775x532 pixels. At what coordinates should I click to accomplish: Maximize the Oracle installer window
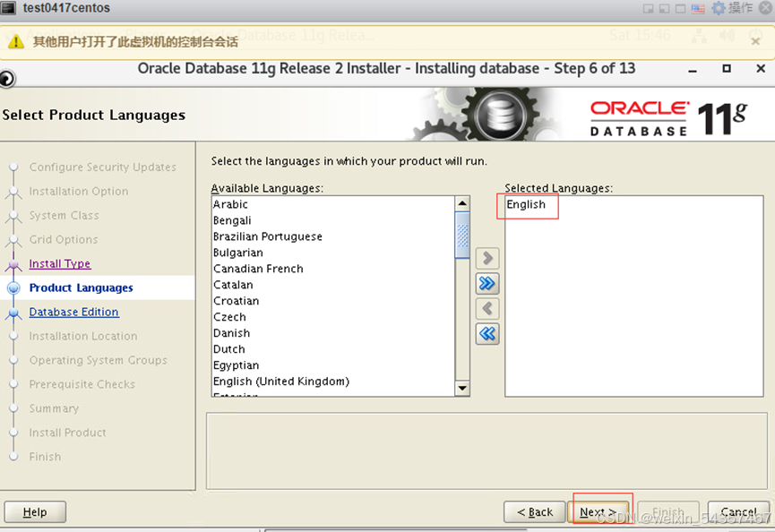click(727, 69)
